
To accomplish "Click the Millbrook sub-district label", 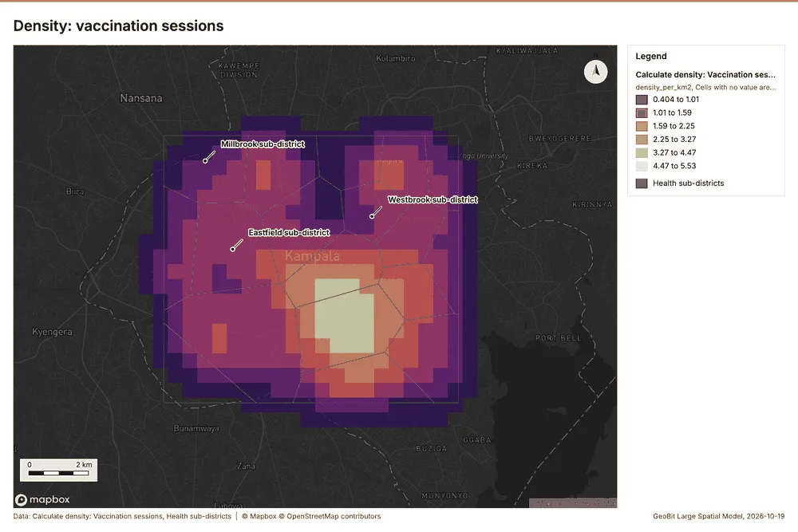I will pyautogui.click(x=263, y=144).
